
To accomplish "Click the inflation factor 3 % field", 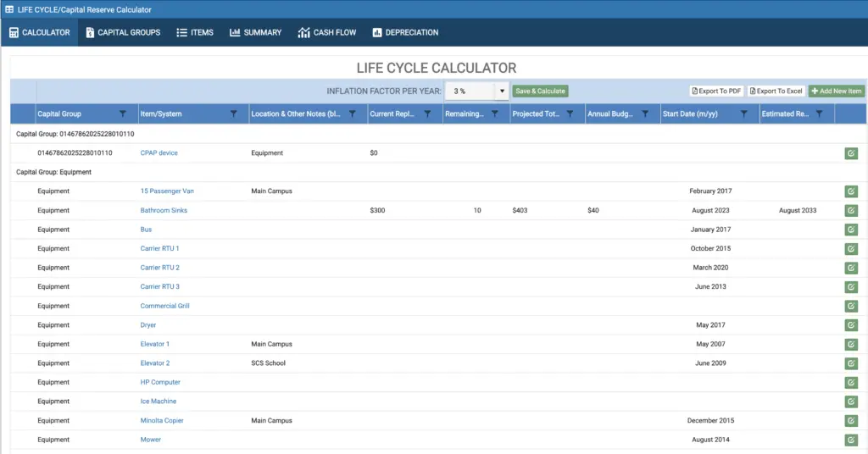I will coord(470,91).
